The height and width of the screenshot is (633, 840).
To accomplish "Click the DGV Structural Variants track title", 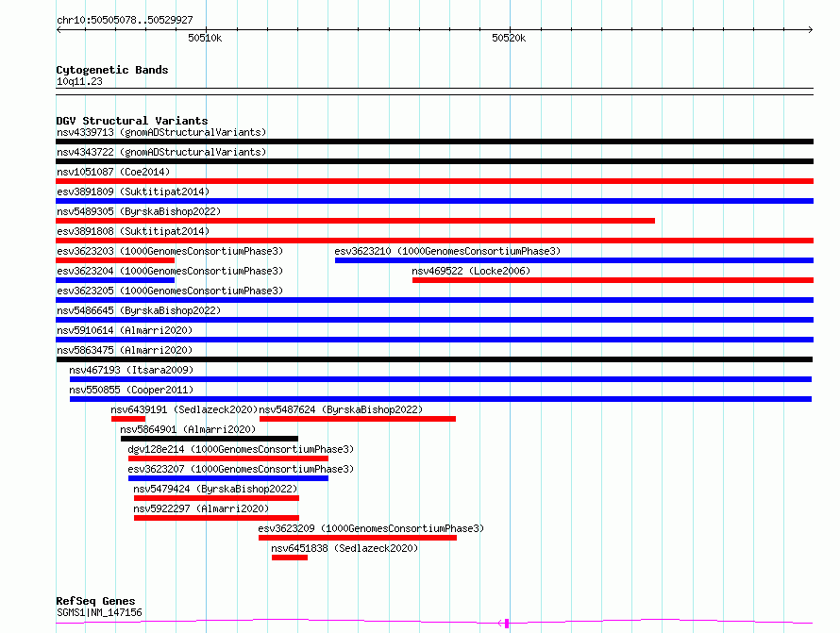I will 132,121.
